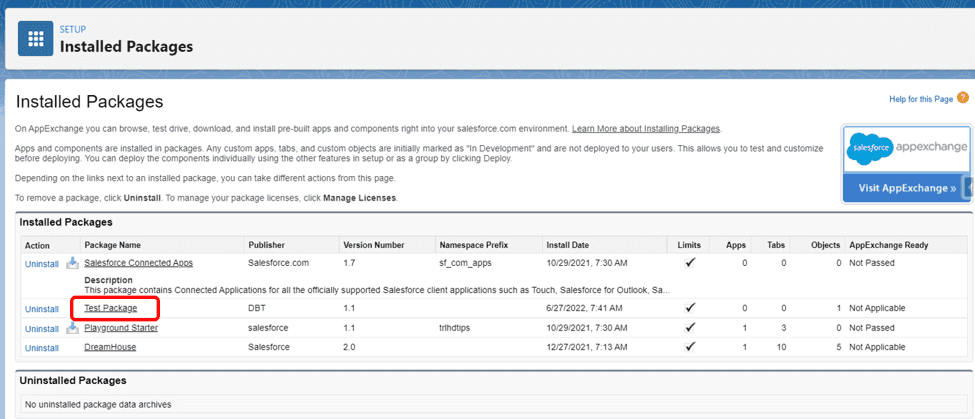Click the Publisher column header

tap(266, 245)
